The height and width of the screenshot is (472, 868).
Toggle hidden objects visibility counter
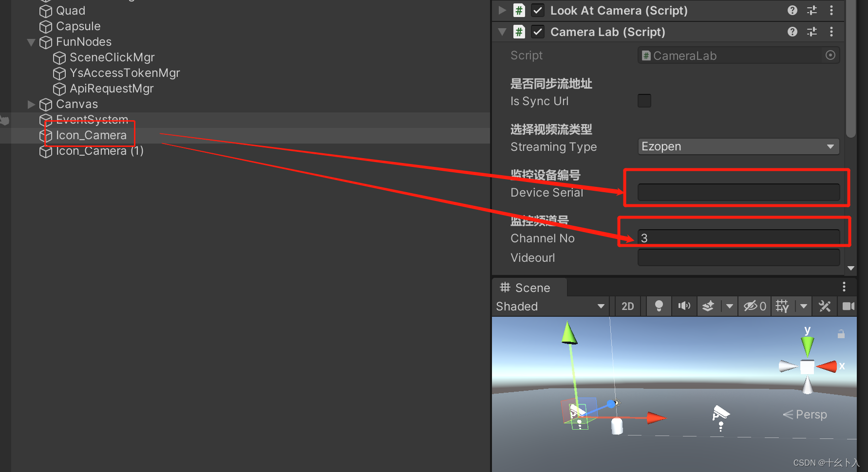point(755,306)
